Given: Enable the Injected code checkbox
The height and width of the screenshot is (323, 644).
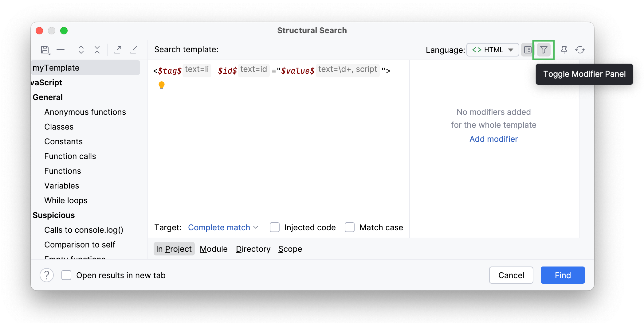Looking at the screenshot, I should (x=275, y=228).
